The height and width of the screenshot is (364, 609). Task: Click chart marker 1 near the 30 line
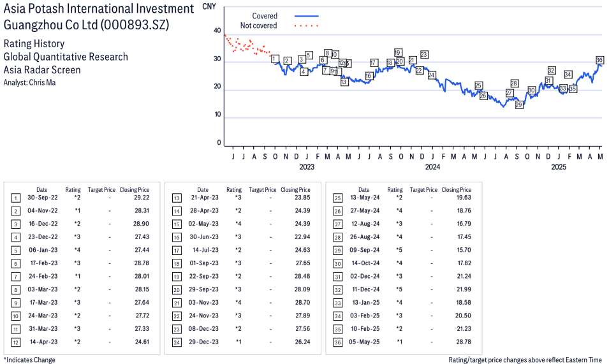click(x=275, y=59)
